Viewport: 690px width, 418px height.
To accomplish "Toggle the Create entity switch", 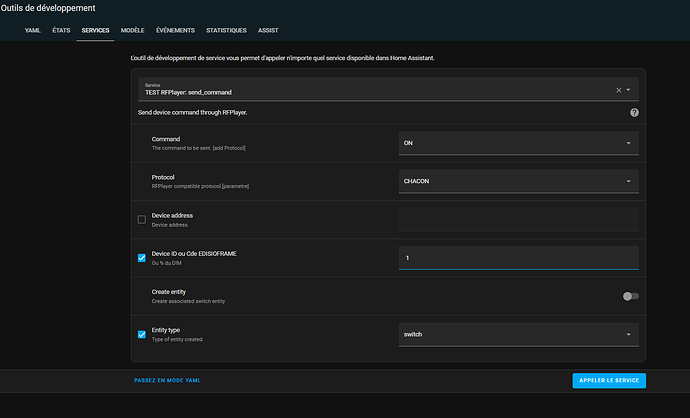I will click(x=631, y=296).
